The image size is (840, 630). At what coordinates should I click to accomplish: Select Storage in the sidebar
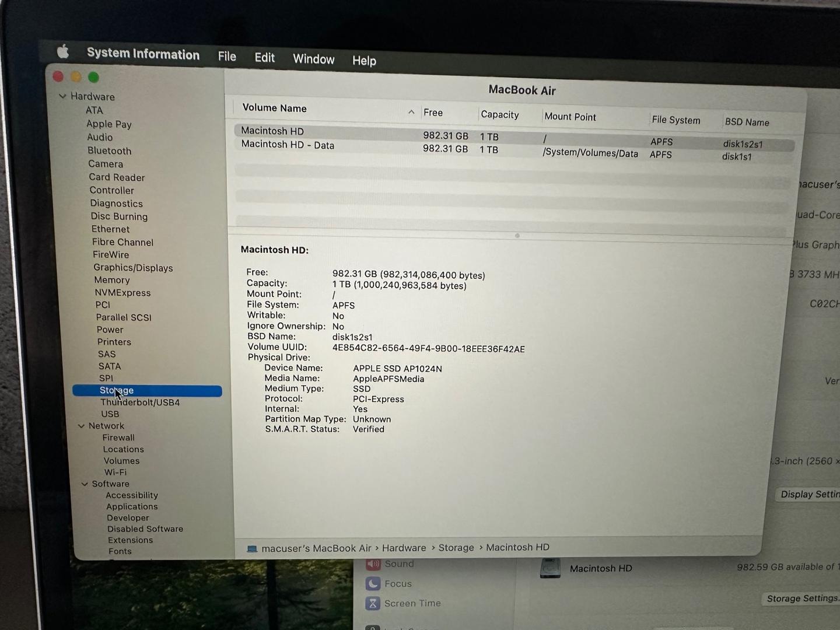(147, 391)
